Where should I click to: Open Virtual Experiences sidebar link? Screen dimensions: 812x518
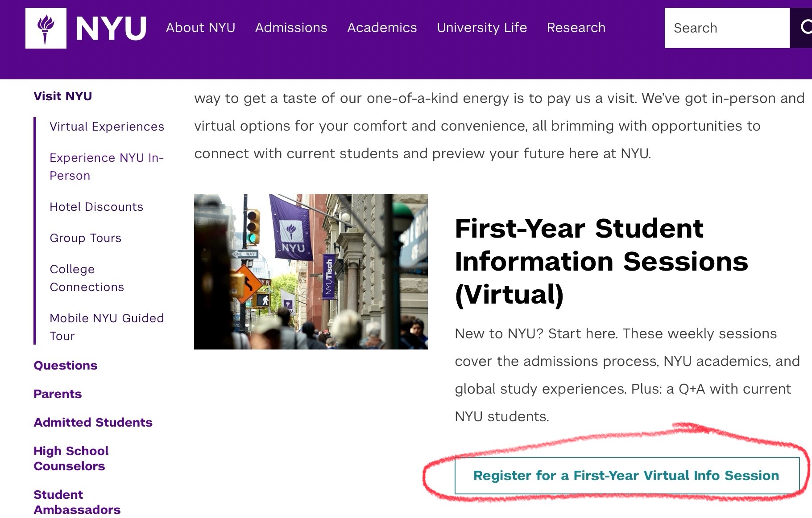pyautogui.click(x=107, y=127)
